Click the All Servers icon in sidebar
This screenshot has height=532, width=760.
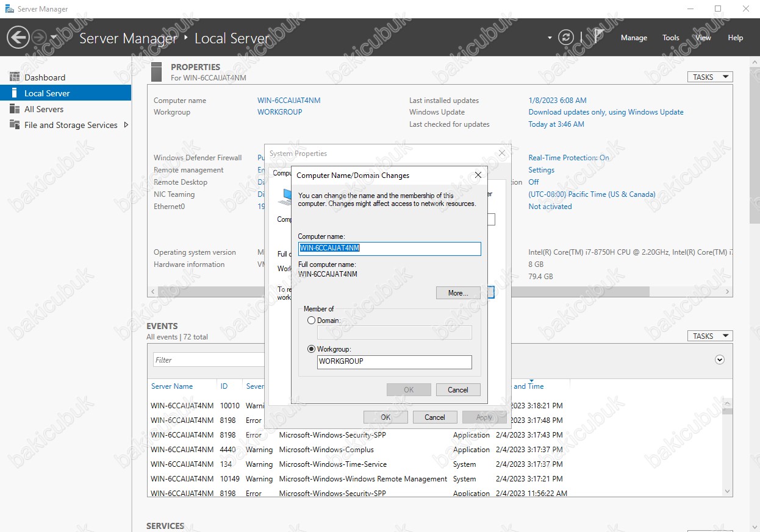coord(15,109)
